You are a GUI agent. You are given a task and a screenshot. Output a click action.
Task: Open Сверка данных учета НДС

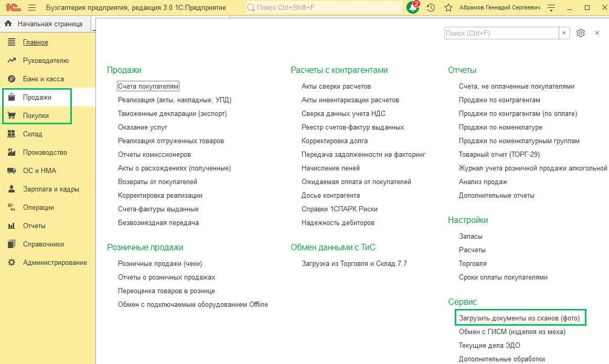click(x=344, y=113)
